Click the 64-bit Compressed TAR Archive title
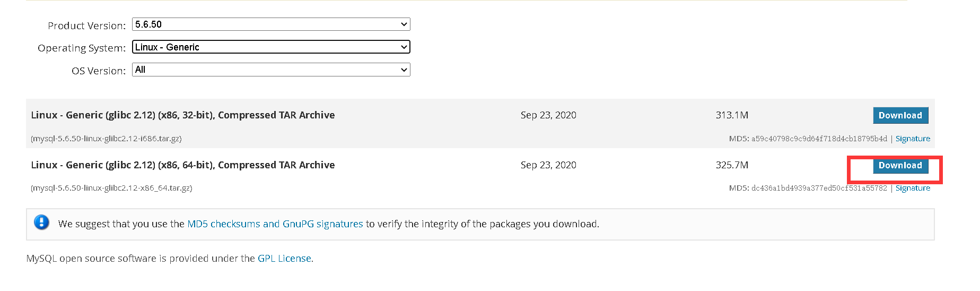The height and width of the screenshot is (291, 980). (182, 165)
